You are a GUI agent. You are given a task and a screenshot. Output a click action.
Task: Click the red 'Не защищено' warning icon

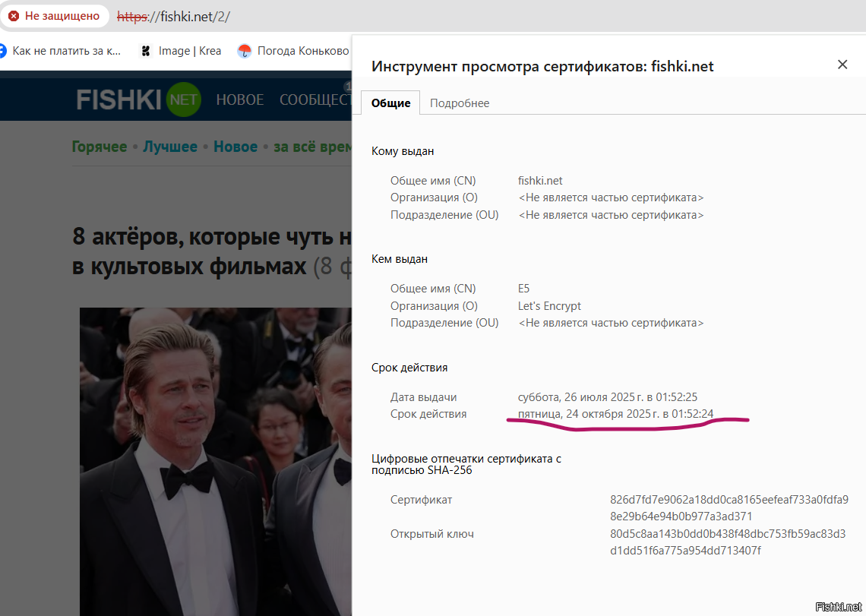(14, 16)
